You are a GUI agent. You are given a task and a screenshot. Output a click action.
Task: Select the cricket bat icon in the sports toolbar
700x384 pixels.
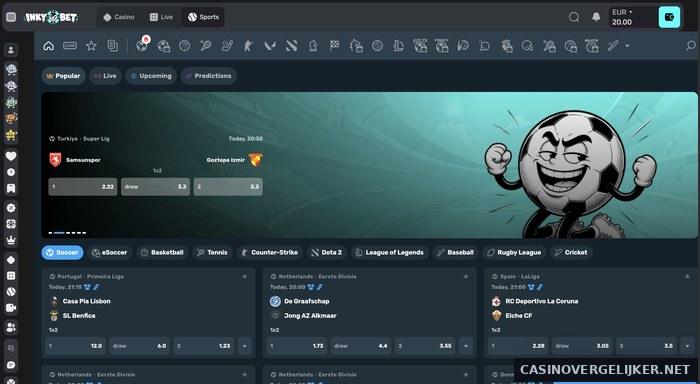(x=613, y=46)
